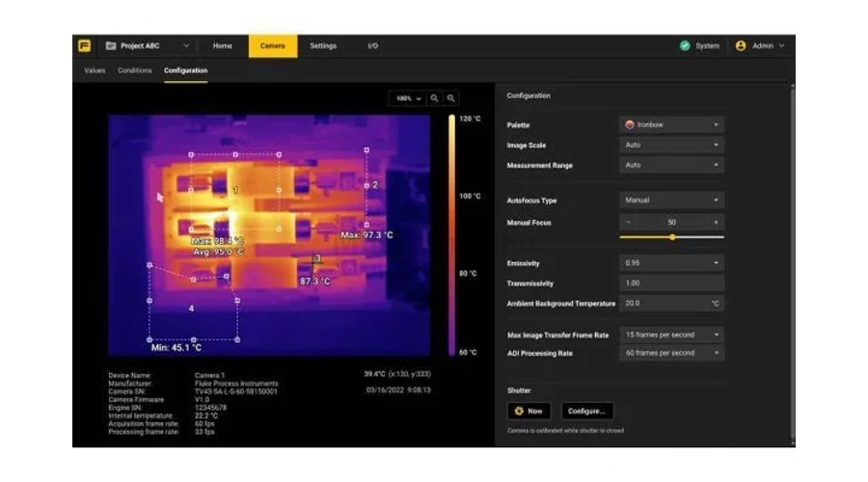This screenshot has width=868, height=482.
Task: Click the Project ABC folder icon
Action: pos(111,46)
